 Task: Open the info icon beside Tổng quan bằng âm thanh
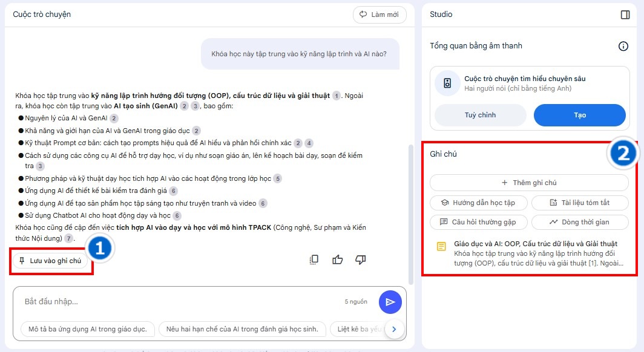[623, 45]
